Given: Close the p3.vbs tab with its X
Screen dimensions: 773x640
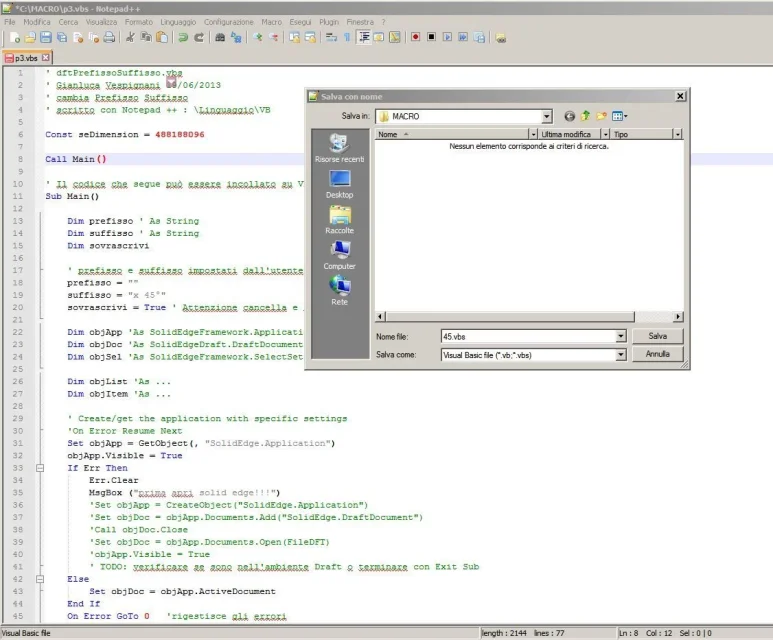Looking at the screenshot, I should pos(46,58).
